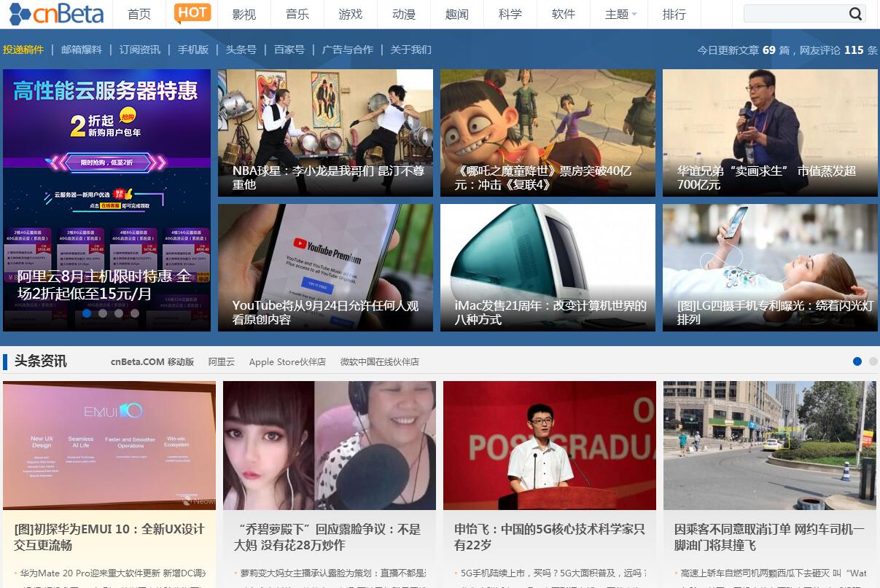The width and height of the screenshot is (880, 588).
Task: Show the second page of 头条资讯
Action: (873, 361)
